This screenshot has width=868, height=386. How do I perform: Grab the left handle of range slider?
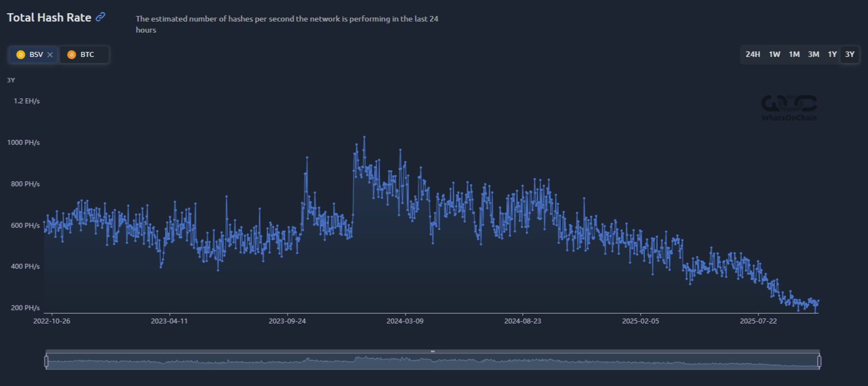point(46,361)
